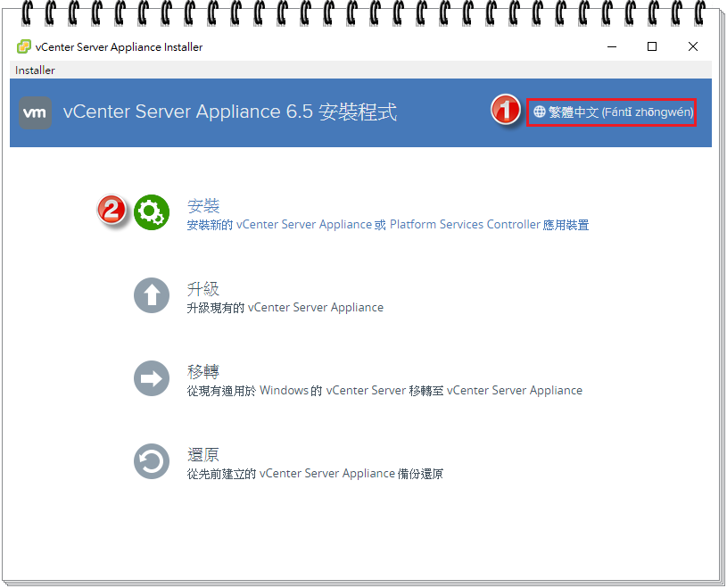Image resolution: width=727 pixels, height=588 pixels.
Task: Open the Installer menu
Action: point(35,70)
